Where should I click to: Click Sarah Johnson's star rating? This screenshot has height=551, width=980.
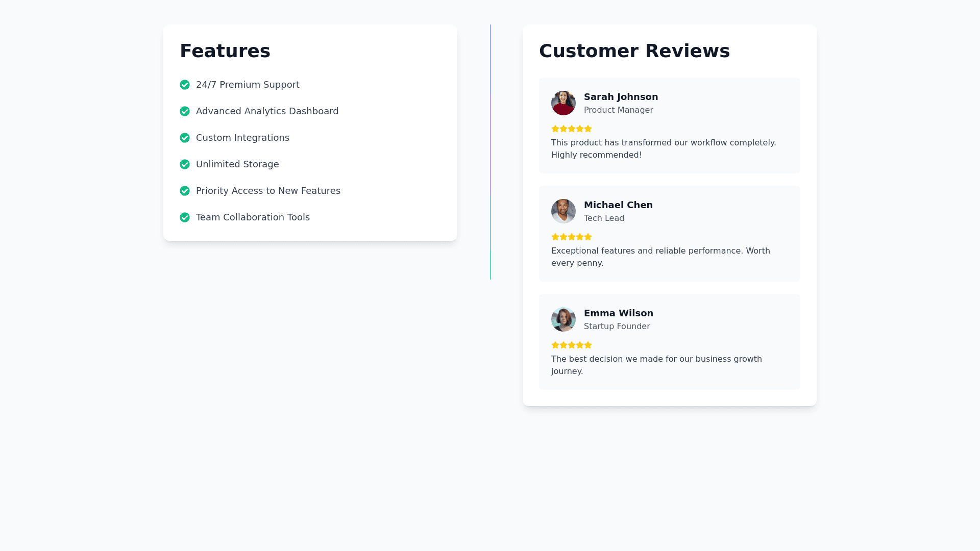(572, 129)
